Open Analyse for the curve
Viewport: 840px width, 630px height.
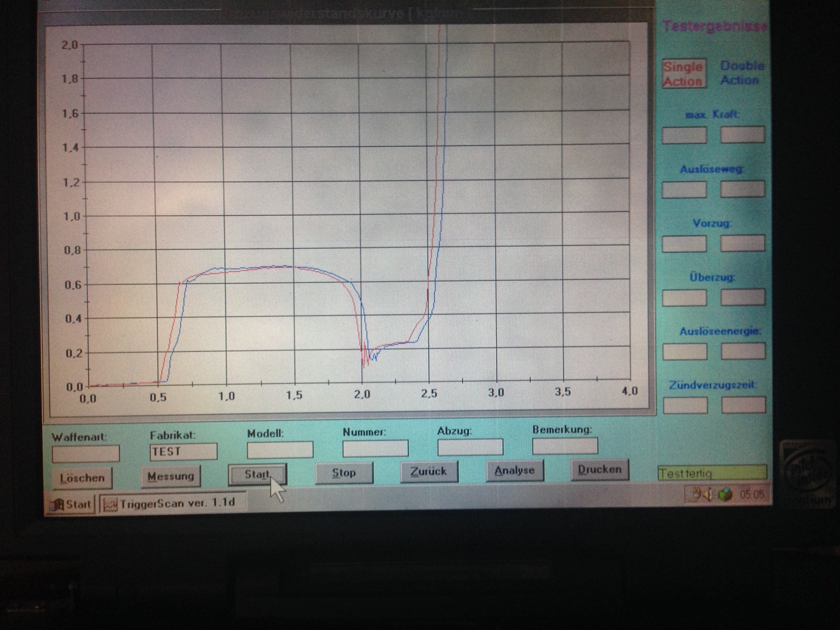pyautogui.click(x=514, y=470)
